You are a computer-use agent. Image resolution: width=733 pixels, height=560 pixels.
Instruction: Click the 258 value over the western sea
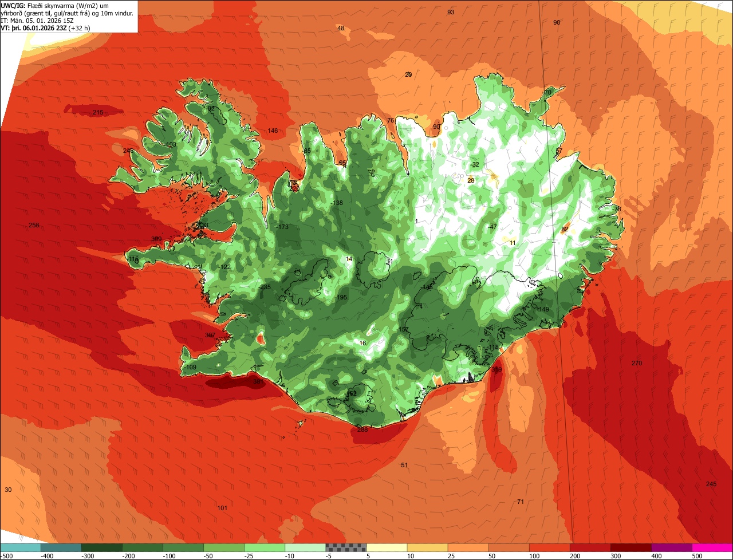(x=34, y=225)
